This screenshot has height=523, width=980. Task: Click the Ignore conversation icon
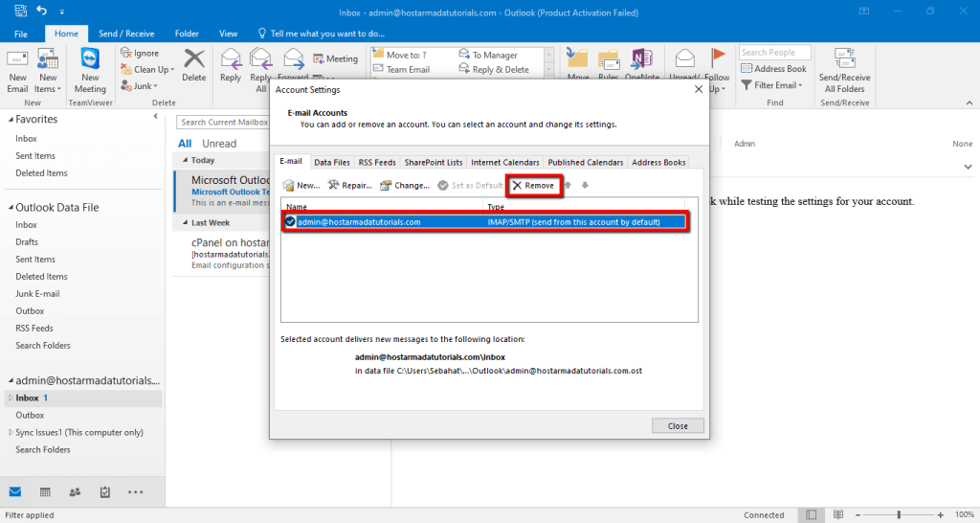[126, 54]
